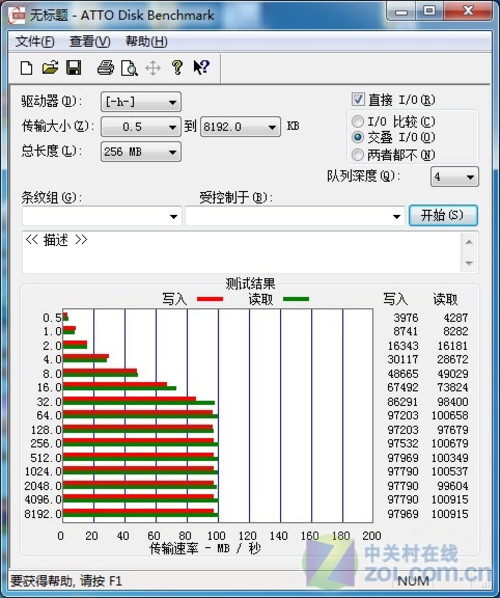Click the Save floppy disk icon
Viewport: 500px width, 598px height.
click(74, 68)
